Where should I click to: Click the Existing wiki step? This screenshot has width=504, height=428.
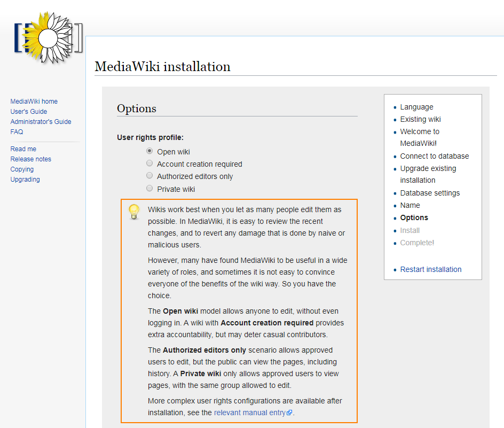(420, 119)
